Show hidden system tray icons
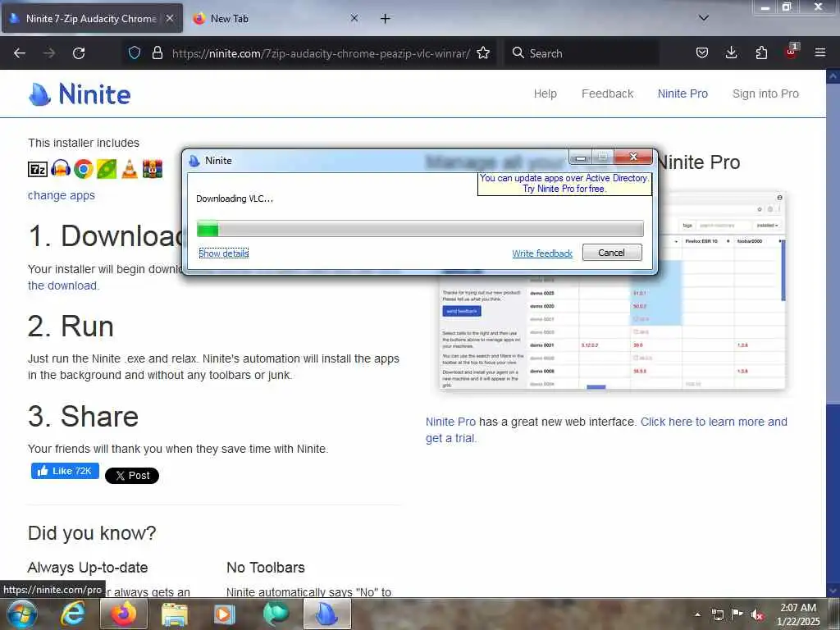 point(697,614)
